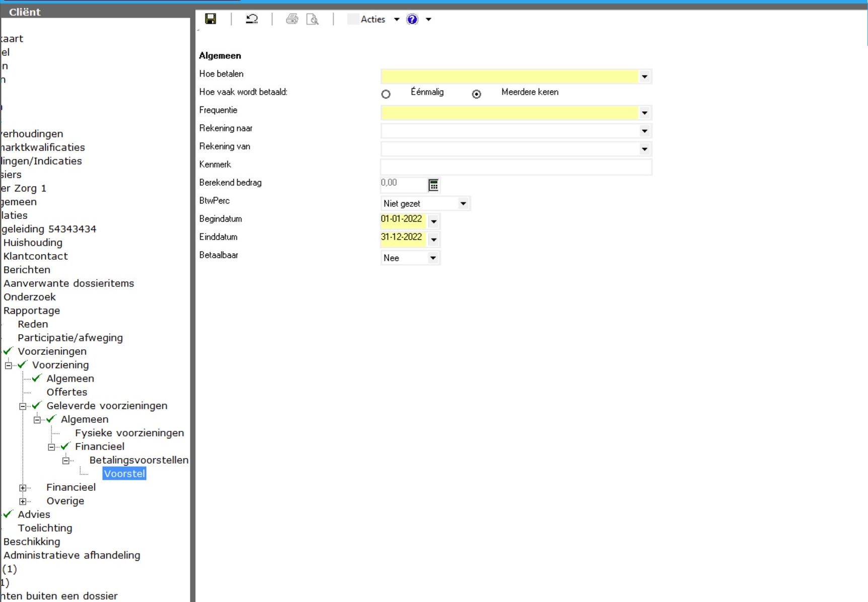
Task: Open the Frequentie dropdown
Action: click(644, 113)
